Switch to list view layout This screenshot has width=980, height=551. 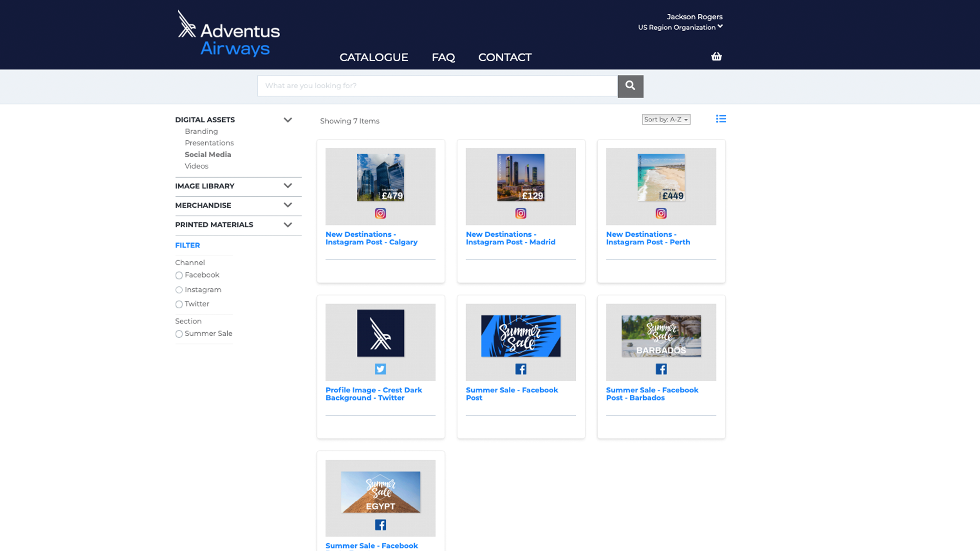[721, 118]
